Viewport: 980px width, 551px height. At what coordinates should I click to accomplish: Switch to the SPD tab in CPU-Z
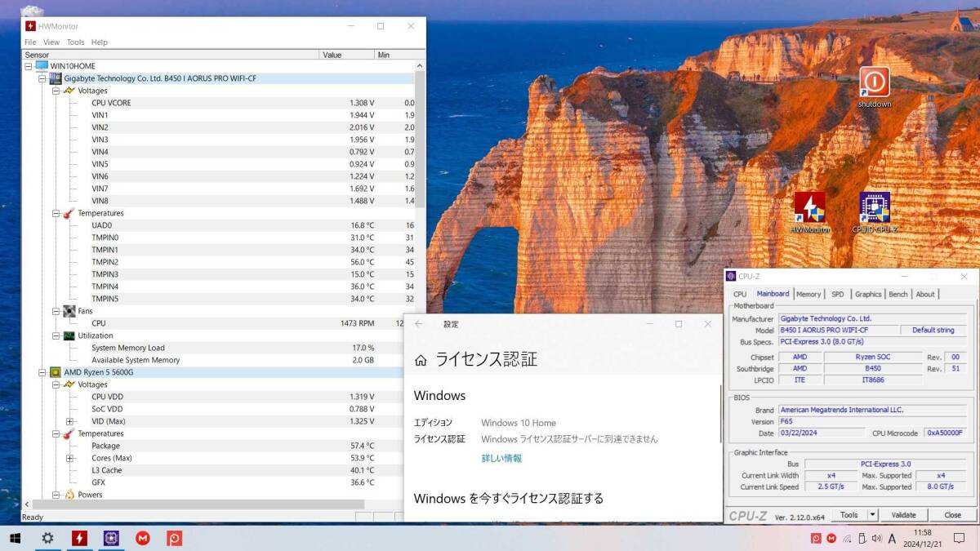(x=838, y=294)
